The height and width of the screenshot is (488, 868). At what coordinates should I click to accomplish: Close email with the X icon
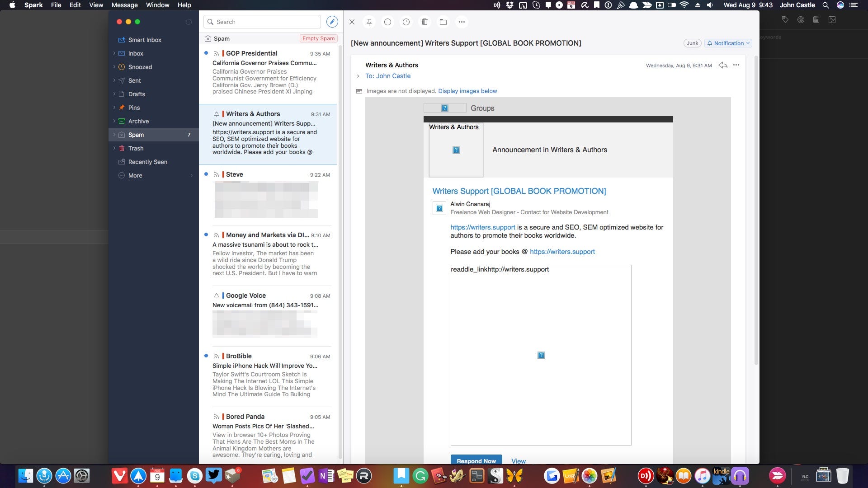(352, 22)
